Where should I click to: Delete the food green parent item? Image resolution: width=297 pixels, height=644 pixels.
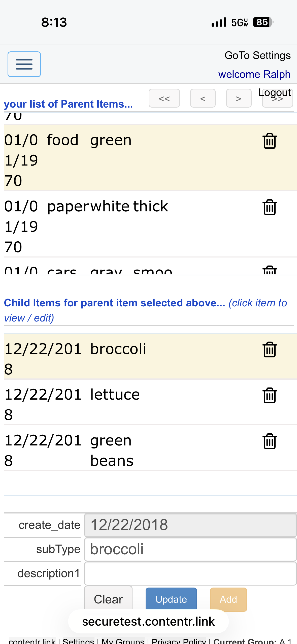[x=270, y=141]
